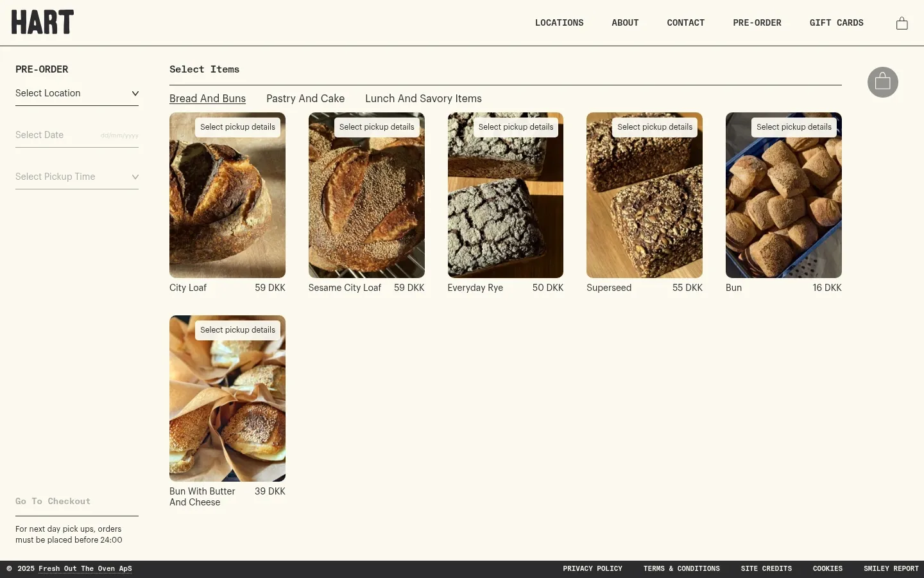Screen dimensions: 924x578
Task: Open the Privacy Policy link
Action: coord(592,569)
